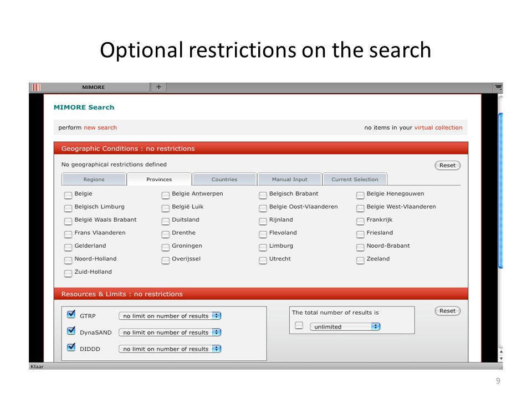The width and height of the screenshot is (532, 399).
Task: Uncheck the DIDDD resource checkbox
Action: click(x=71, y=347)
